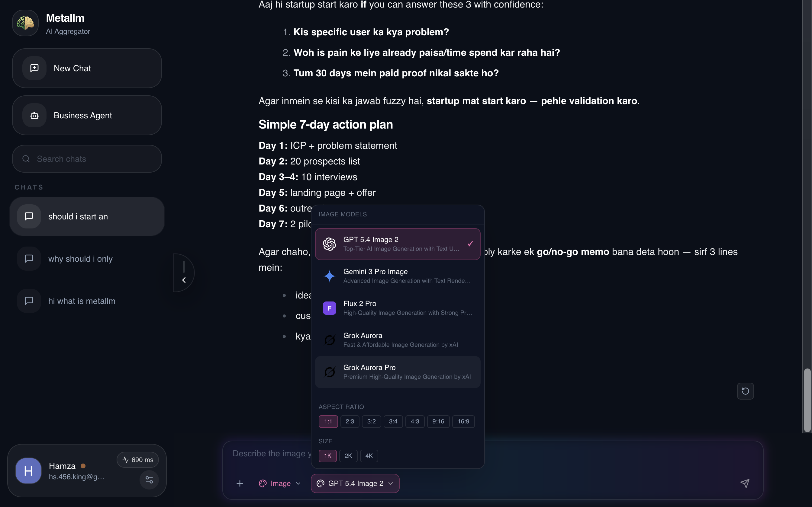Screen dimensions: 812x507
Task: Start a New Chat
Action: tap(87, 69)
